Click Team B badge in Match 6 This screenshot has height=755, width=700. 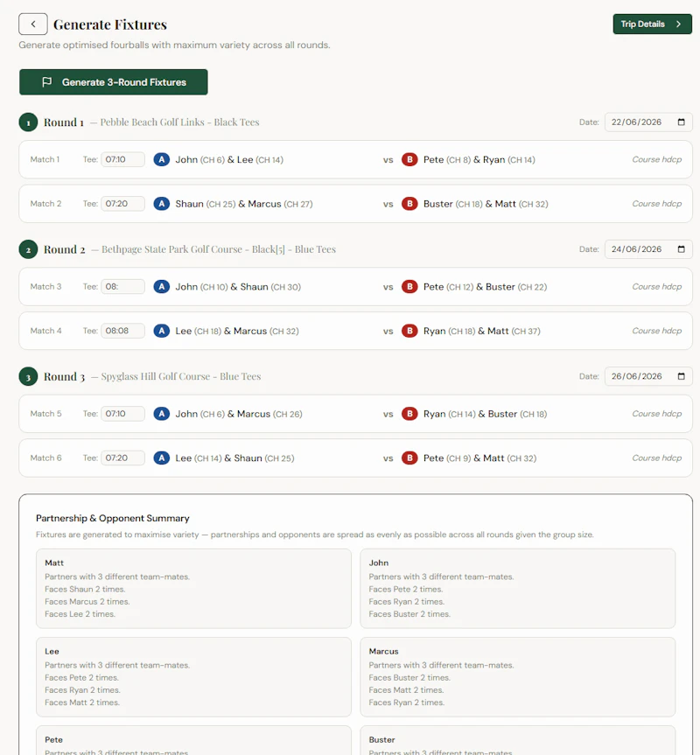click(409, 458)
